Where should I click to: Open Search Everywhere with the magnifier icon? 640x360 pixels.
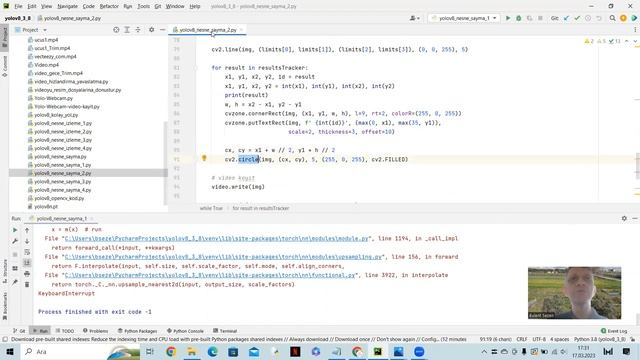pyautogui.click(x=612, y=18)
